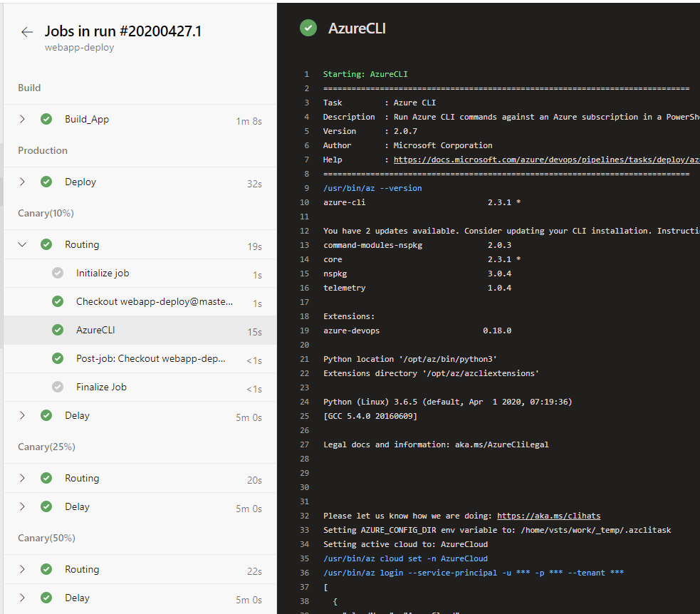The image size is (700, 614).
Task: Click the green check icon beside AzureCLI step
Action: point(58,330)
